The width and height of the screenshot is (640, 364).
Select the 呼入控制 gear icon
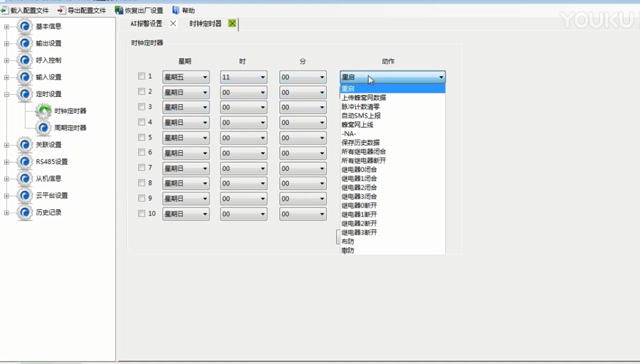[25, 60]
